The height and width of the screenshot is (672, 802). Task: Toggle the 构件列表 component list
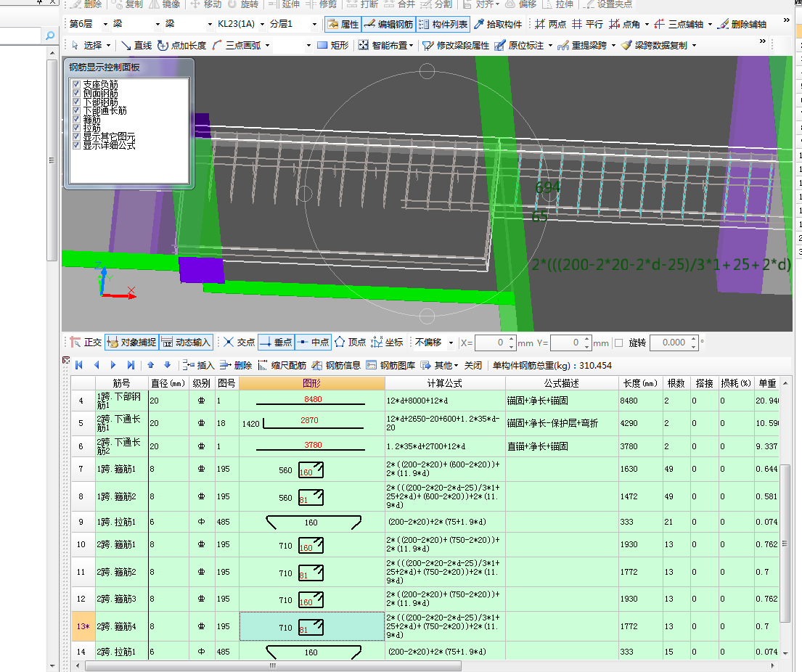tap(443, 24)
